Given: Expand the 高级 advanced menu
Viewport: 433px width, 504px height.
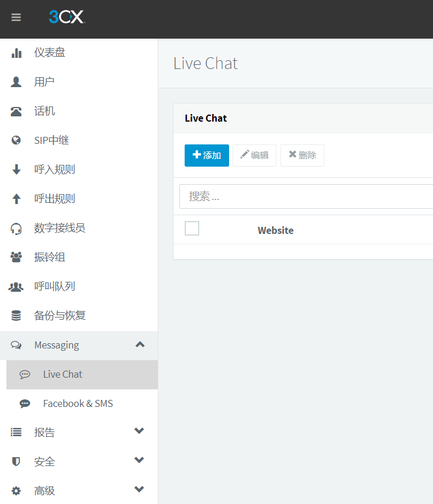Looking at the screenshot, I should click(x=139, y=489).
